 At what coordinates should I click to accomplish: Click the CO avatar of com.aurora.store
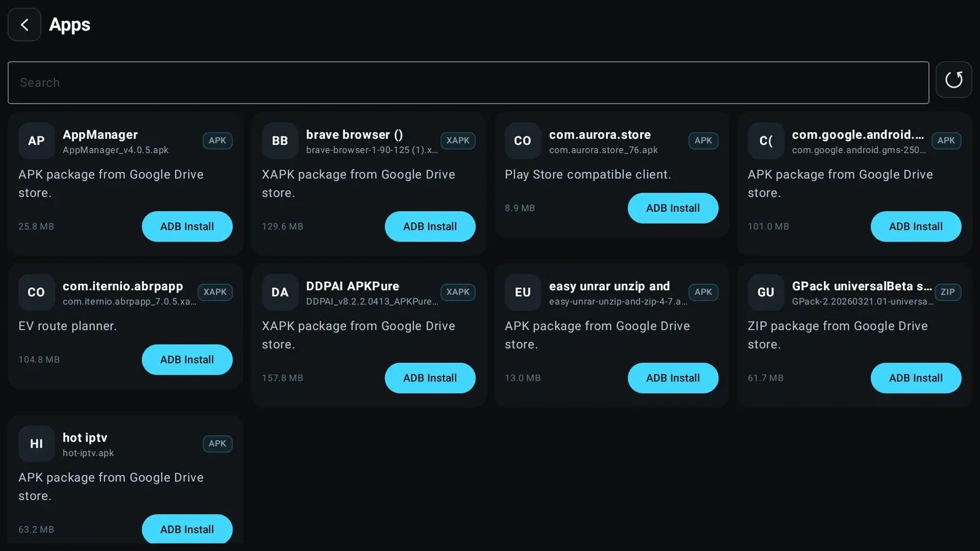[522, 141]
